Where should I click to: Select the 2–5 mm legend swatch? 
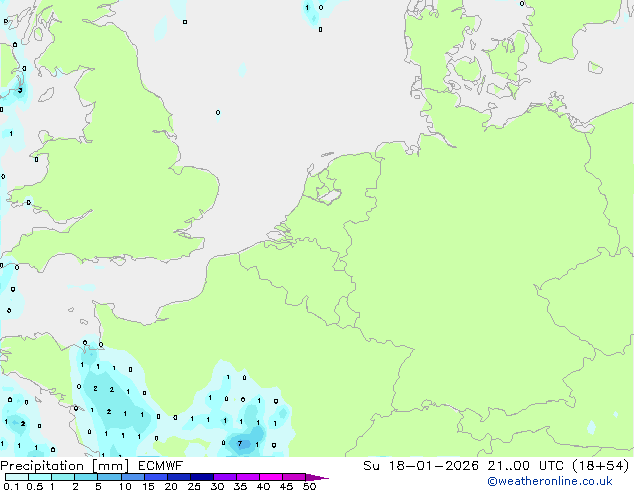coord(86,477)
